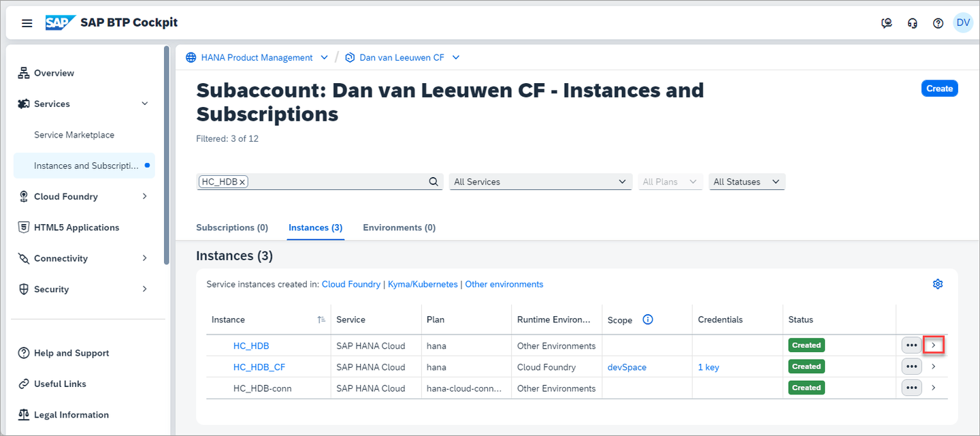Open the devSpace scope link

627,367
